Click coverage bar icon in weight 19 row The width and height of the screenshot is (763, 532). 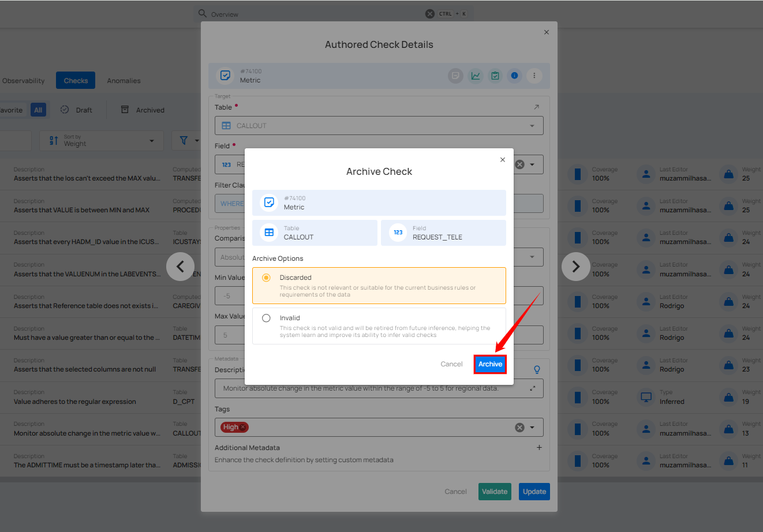point(578,397)
